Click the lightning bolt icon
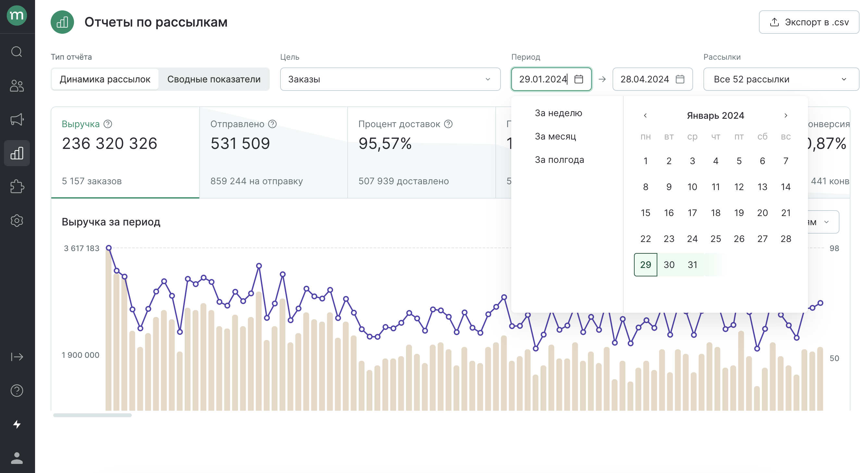 (17, 424)
